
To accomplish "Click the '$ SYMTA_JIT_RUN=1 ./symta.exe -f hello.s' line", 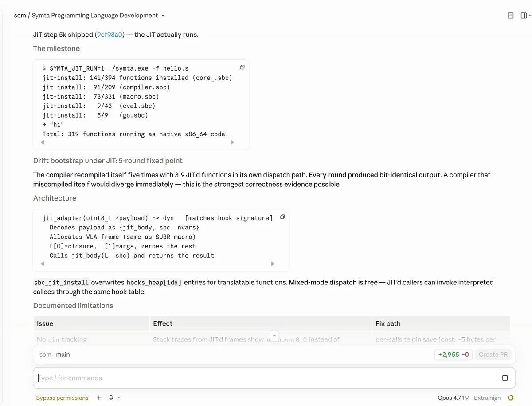I will [115, 68].
